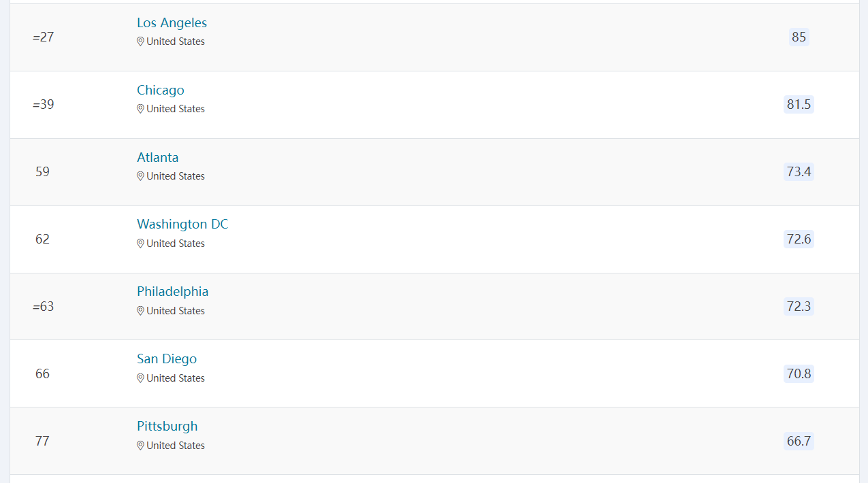868x483 pixels.
Task: Open the Atlanta city link
Action: pos(158,158)
